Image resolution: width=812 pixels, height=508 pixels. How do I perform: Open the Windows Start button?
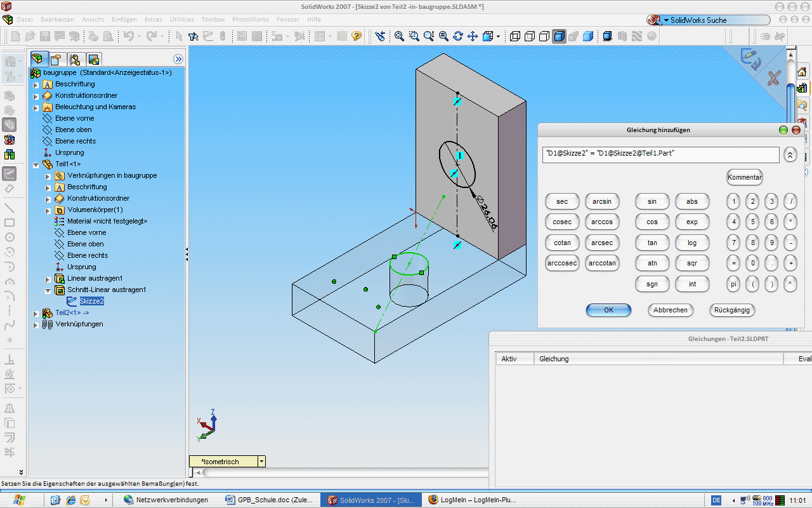(x=18, y=500)
